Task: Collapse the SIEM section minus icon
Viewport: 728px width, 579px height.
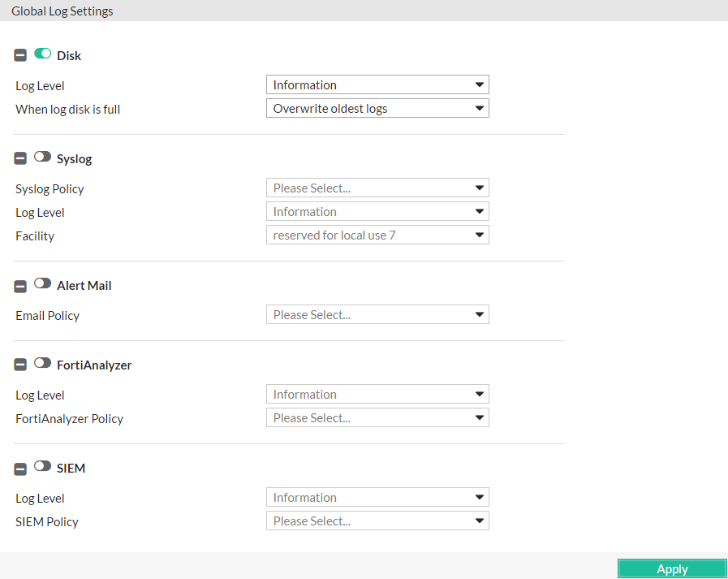Action: 20,469
